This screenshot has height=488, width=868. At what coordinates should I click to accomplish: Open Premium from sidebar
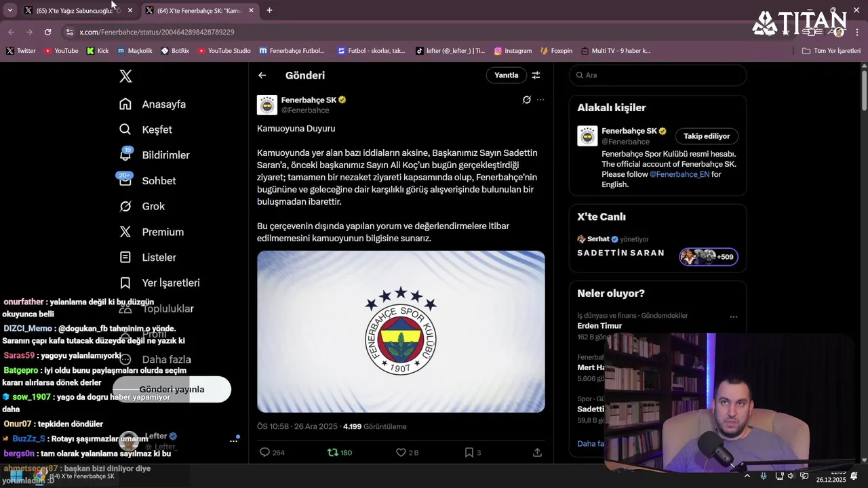(x=151, y=232)
